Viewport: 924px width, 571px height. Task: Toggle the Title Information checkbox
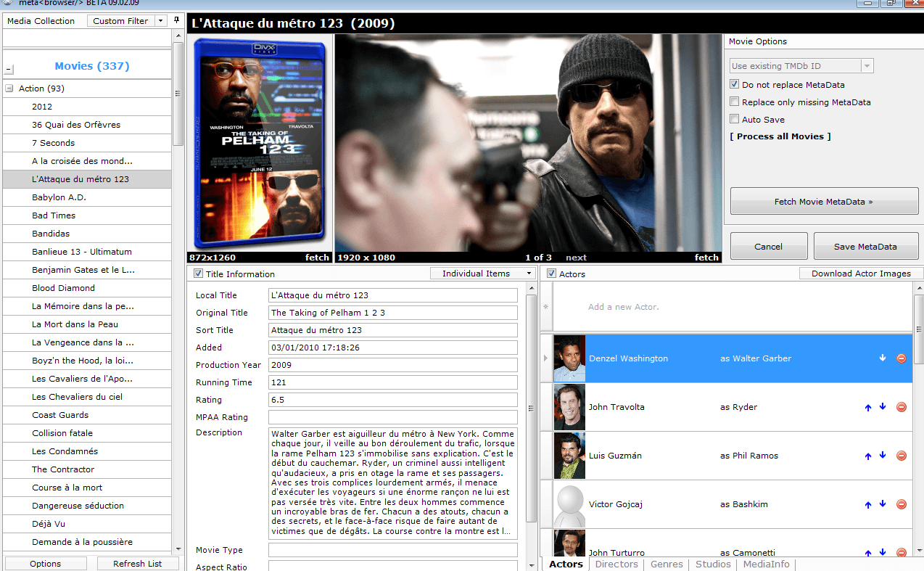tap(198, 274)
